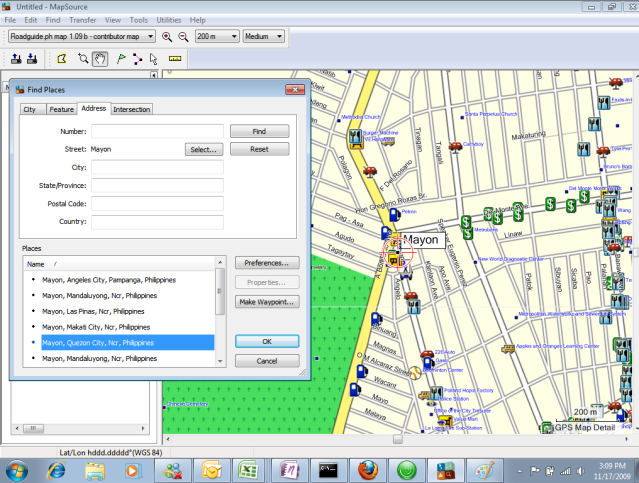Image resolution: width=639 pixels, height=483 pixels.
Task: Open the Edit menu
Action: point(31,20)
